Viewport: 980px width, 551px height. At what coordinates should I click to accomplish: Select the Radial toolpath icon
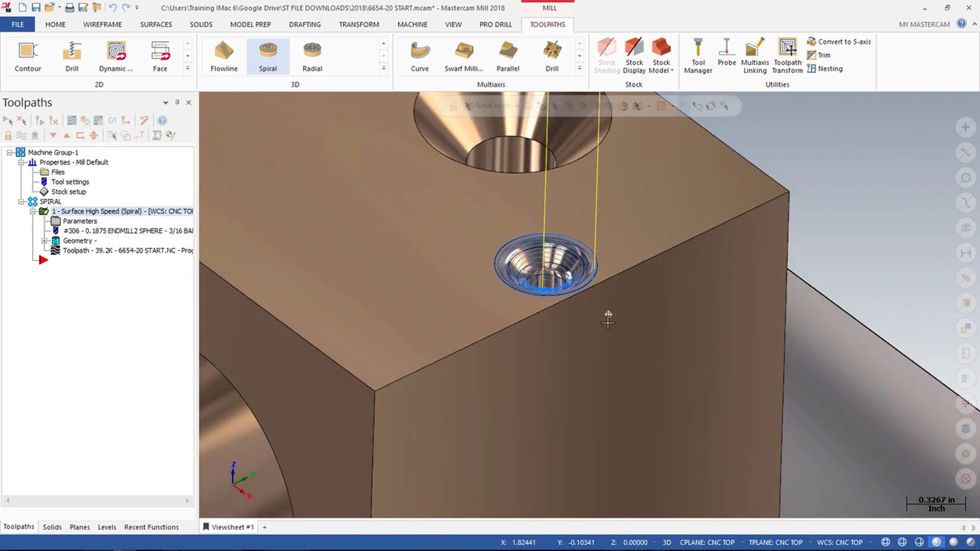(312, 56)
